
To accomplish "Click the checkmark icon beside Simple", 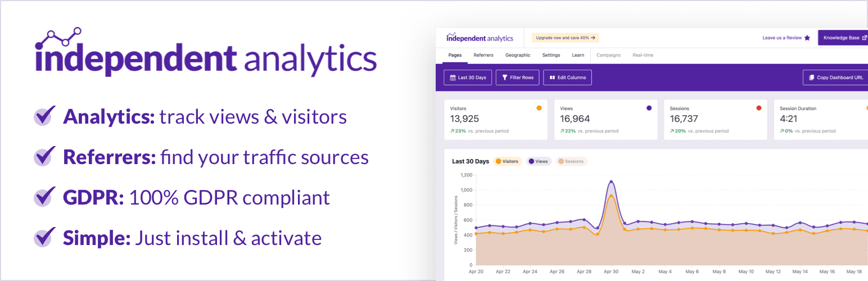I will 45,237.
